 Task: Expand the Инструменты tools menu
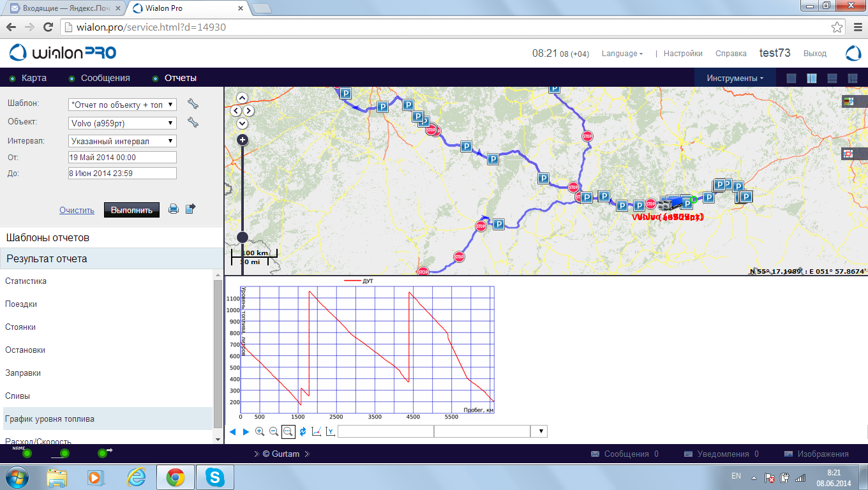[x=735, y=78]
